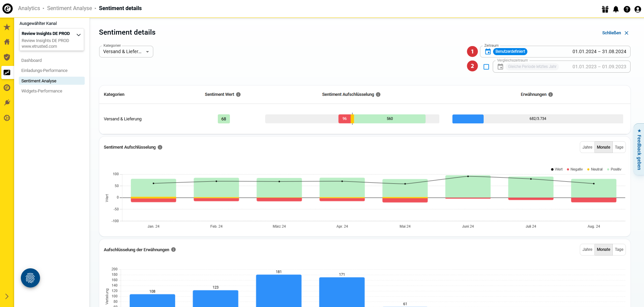Click Feb. 24 mentions bar 123
Image resolution: width=644 pixels, height=307 pixels.
pyautogui.click(x=215, y=298)
